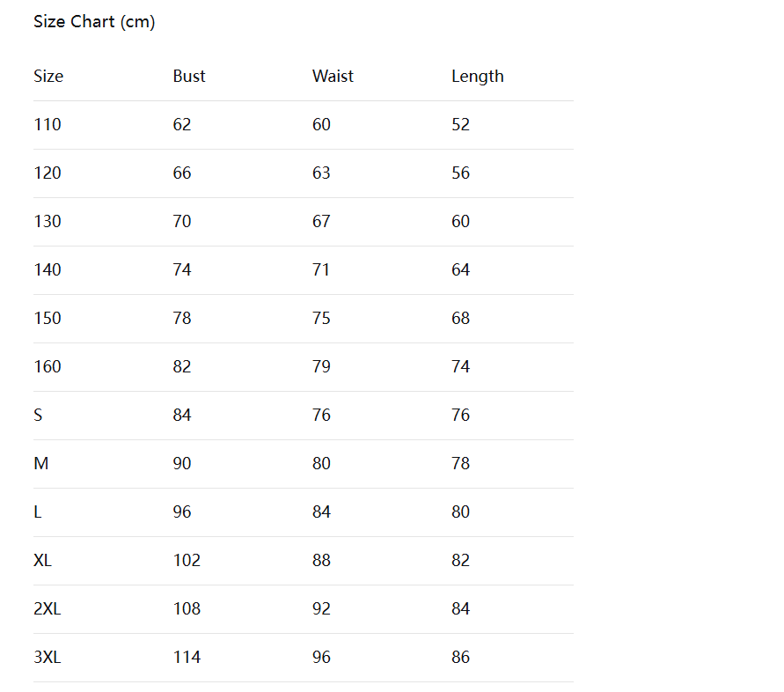The height and width of the screenshot is (692, 784).
Task: Click the size 150 row label
Action: 48,318
